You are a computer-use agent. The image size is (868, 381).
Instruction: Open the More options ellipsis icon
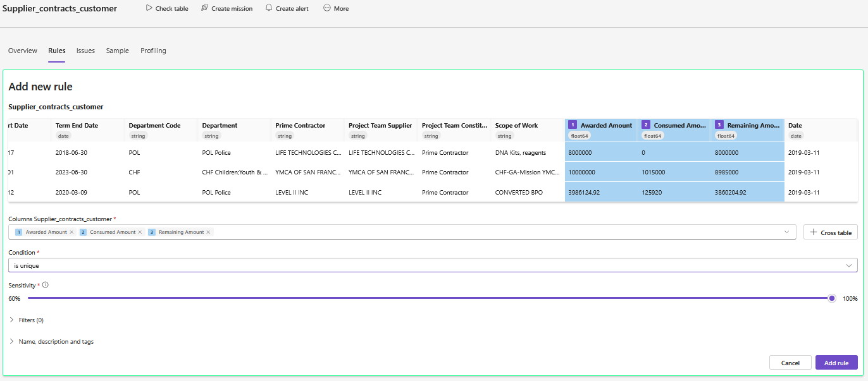327,8
